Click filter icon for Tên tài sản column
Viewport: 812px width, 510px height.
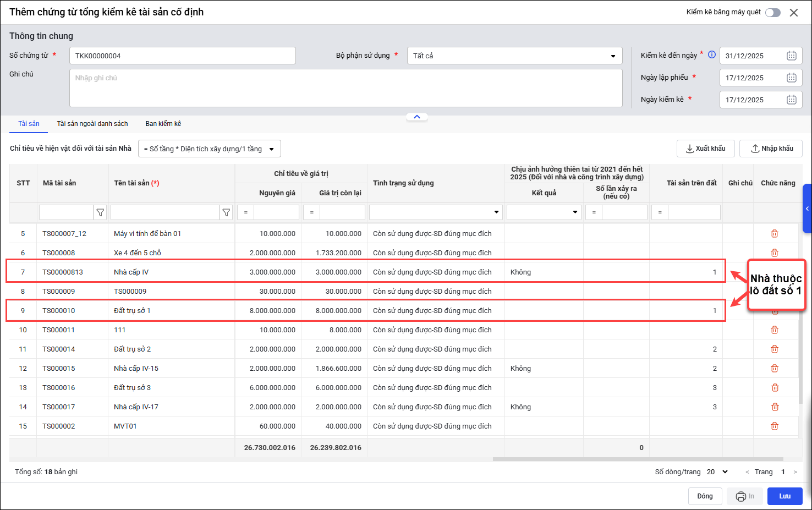(226, 212)
